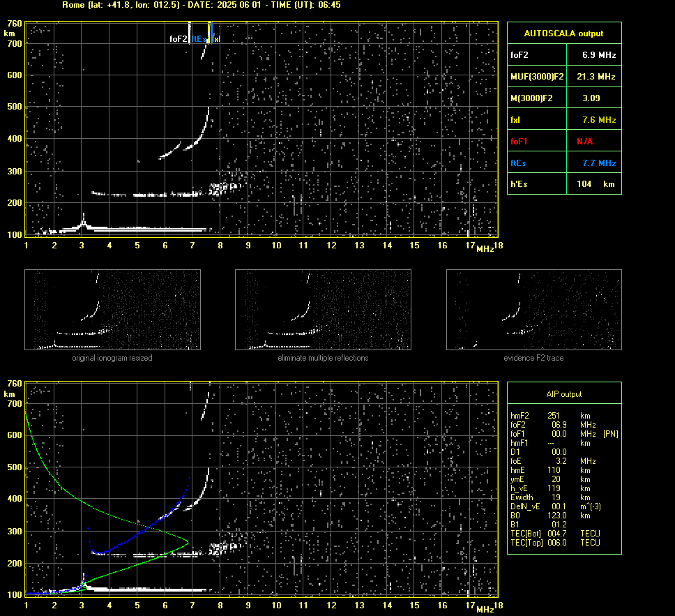Click the 10 MHz axis label on lower ionogram
675x616 pixels.
[276, 606]
